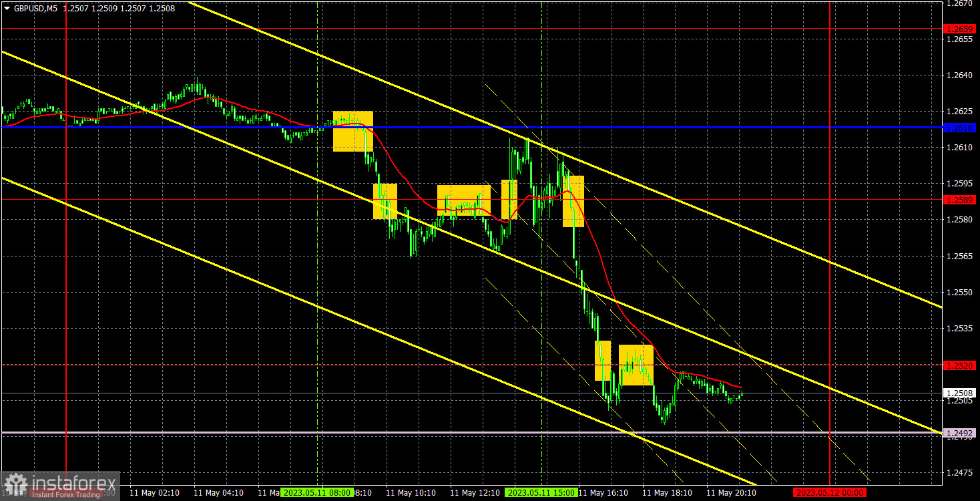Click the 11 May 18:10 time label
The image size is (980, 501).
pyautogui.click(x=667, y=492)
